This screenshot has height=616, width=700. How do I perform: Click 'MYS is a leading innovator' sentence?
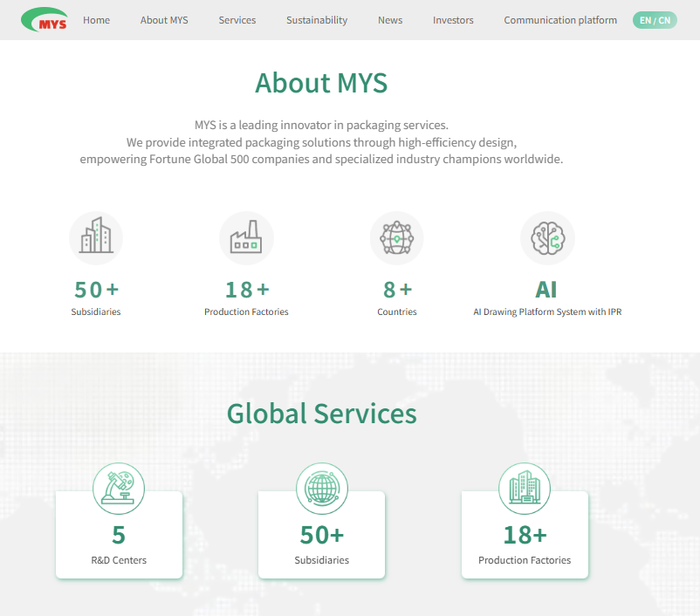321,125
